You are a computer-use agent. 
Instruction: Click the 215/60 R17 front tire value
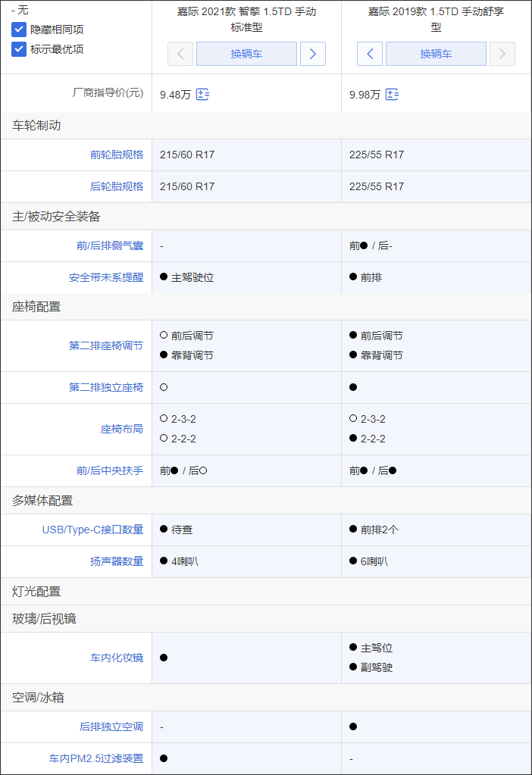coord(187,155)
